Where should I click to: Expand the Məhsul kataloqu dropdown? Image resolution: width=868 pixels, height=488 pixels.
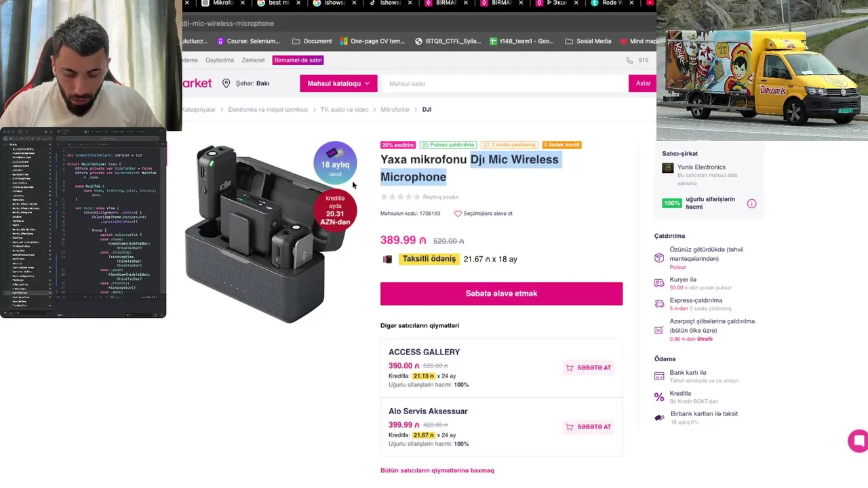click(338, 83)
